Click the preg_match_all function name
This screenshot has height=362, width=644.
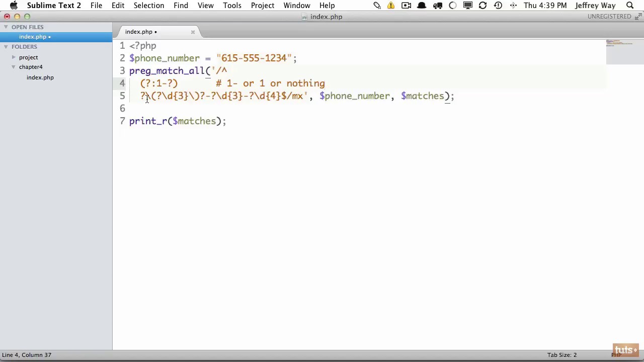tap(167, 71)
